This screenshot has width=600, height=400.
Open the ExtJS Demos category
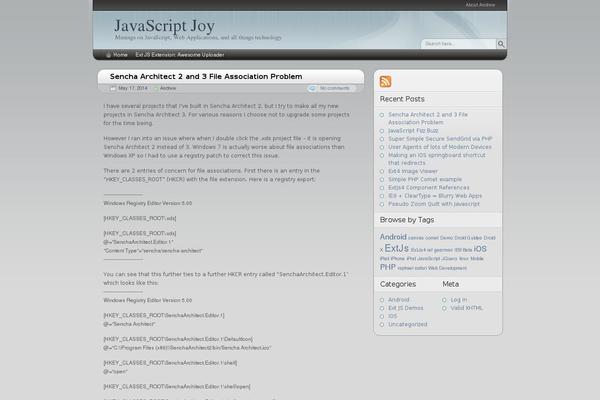click(406, 308)
